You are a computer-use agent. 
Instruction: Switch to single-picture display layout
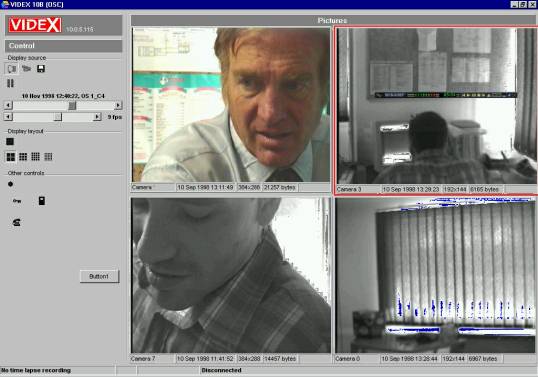pyautogui.click(x=10, y=141)
